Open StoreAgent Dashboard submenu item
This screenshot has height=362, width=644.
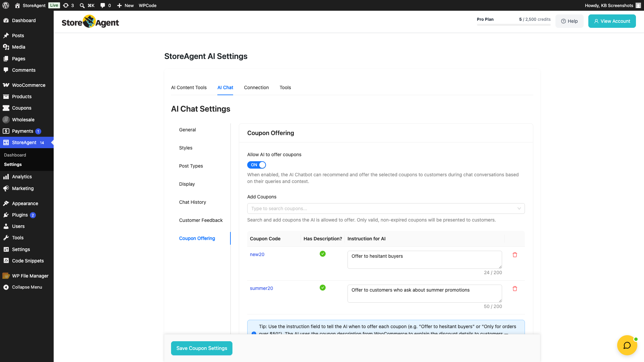pyautogui.click(x=15, y=155)
